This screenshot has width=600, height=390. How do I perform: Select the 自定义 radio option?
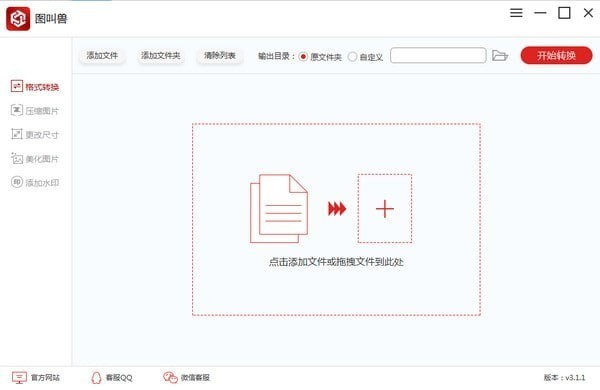coord(352,57)
